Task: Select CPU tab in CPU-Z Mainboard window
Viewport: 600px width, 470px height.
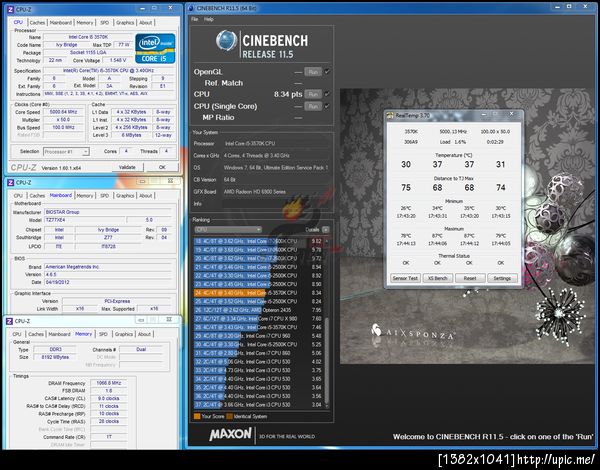Action: coord(18,196)
